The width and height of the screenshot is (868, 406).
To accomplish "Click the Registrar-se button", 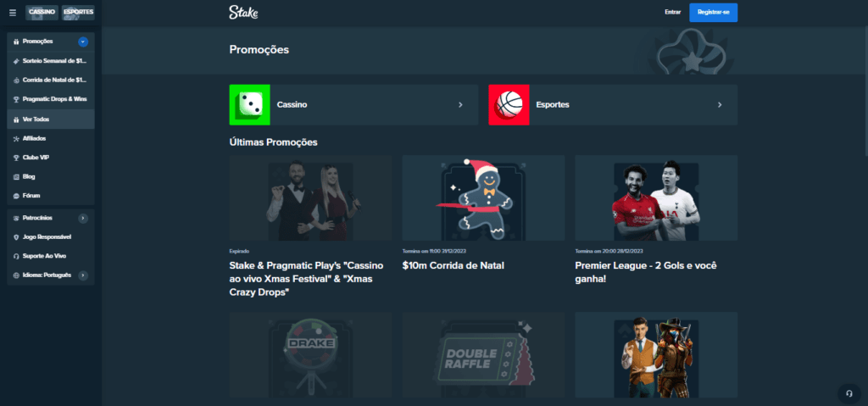I will coord(713,12).
